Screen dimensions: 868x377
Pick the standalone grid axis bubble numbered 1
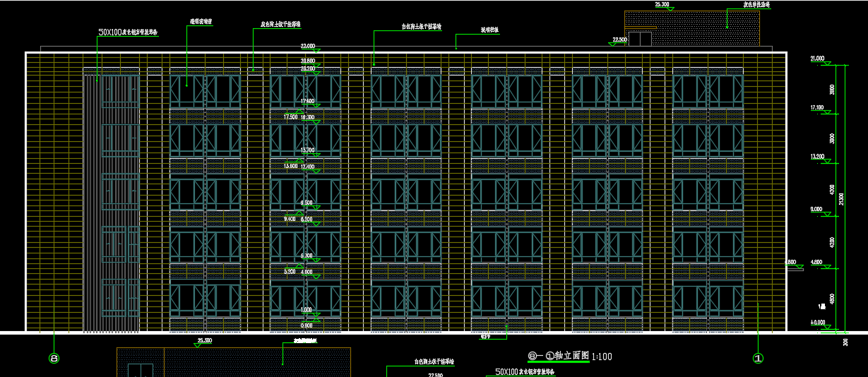point(758,359)
